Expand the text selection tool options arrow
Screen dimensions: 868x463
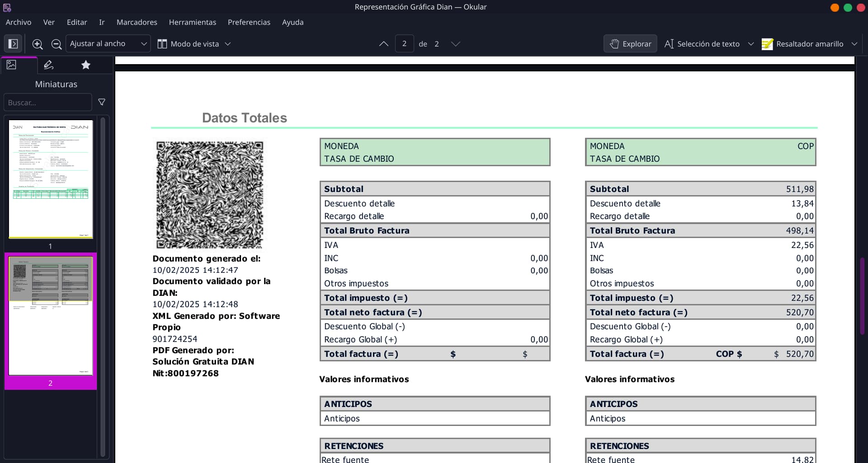[751, 44]
